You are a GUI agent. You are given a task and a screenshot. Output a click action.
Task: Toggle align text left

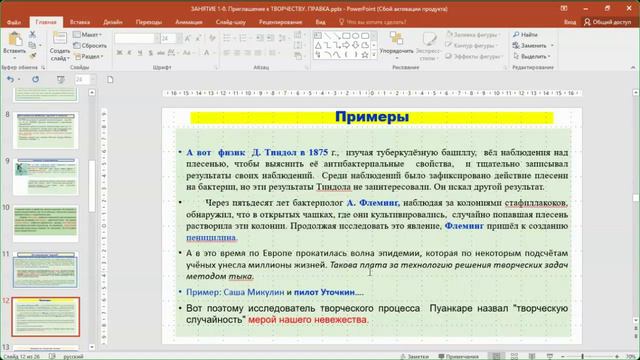coord(227,53)
